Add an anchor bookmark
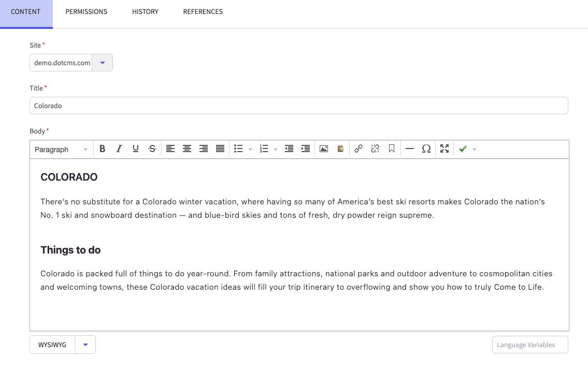The width and height of the screenshot is (588, 372). point(392,149)
